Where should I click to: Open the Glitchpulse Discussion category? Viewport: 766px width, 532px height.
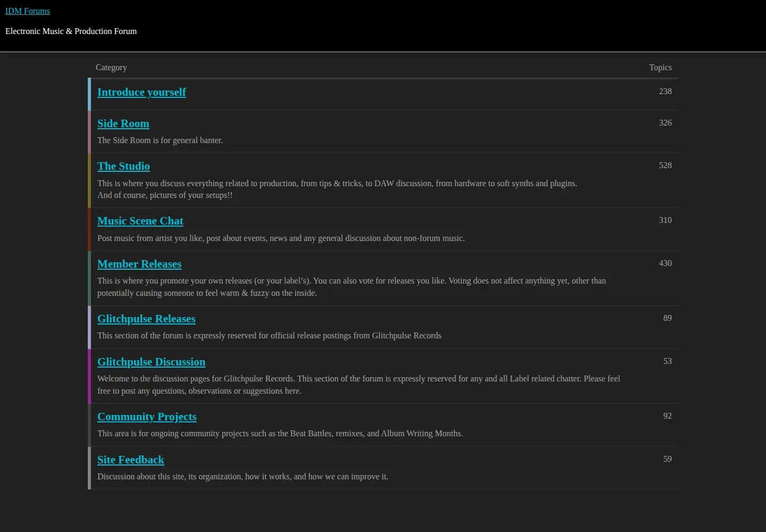tap(151, 362)
